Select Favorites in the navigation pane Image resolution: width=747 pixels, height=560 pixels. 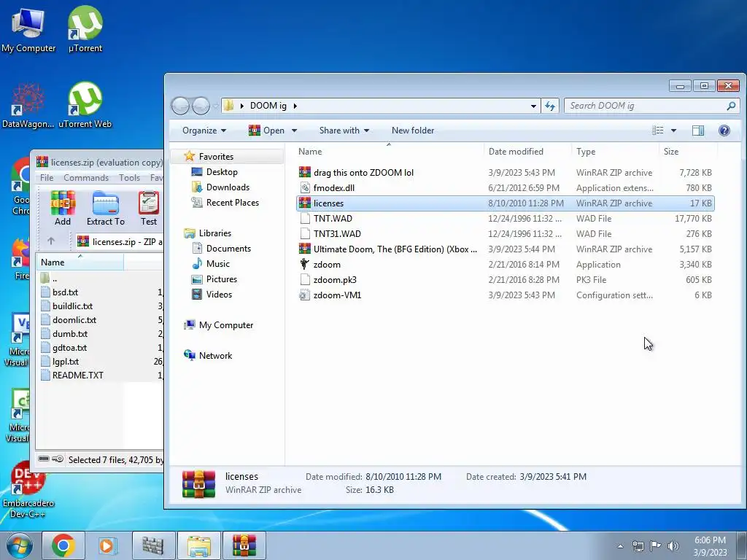click(x=216, y=157)
